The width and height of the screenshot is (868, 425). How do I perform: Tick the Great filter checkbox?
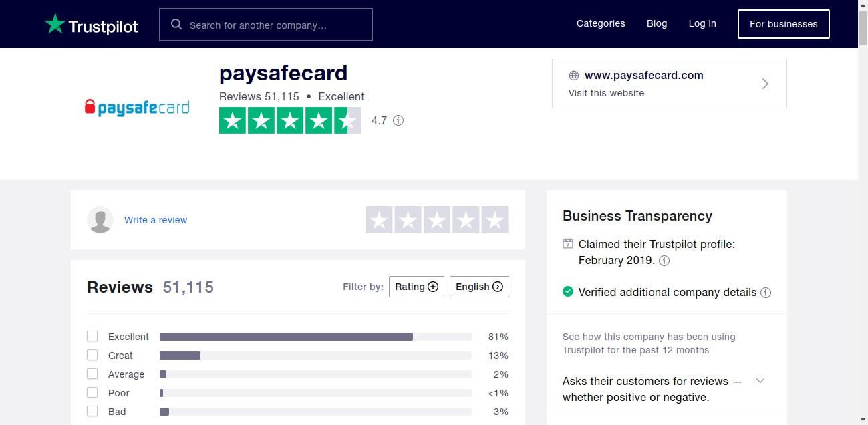(92, 355)
